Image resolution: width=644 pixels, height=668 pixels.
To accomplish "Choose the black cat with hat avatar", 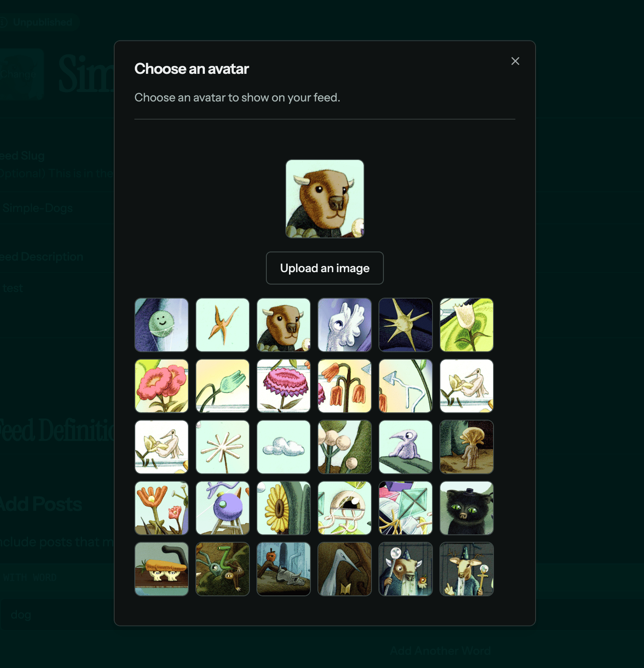I will [x=467, y=508].
